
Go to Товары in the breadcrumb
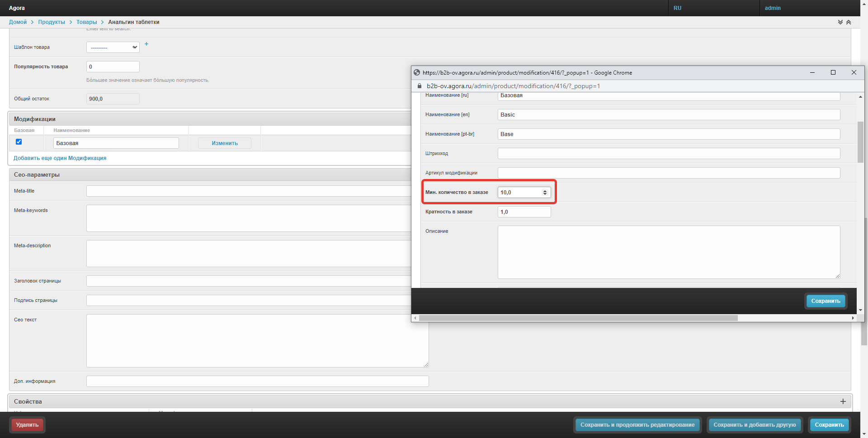pos(86,22)
